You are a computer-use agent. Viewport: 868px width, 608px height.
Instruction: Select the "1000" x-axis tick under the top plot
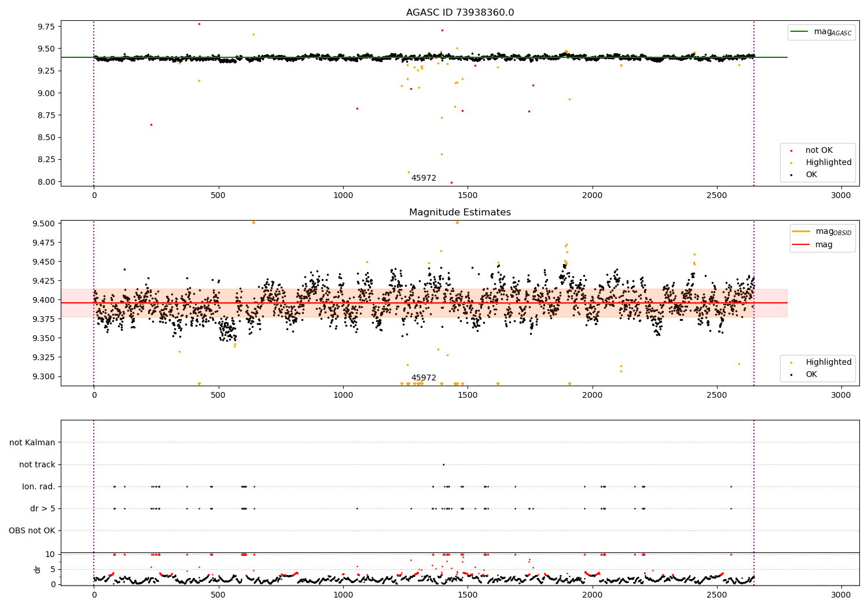tap(343, 196)
